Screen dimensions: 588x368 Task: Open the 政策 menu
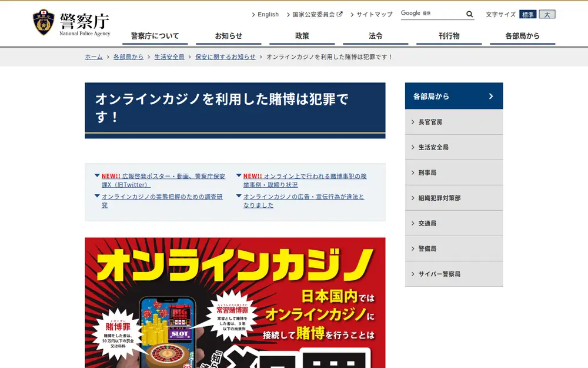(x=302, y=36)
